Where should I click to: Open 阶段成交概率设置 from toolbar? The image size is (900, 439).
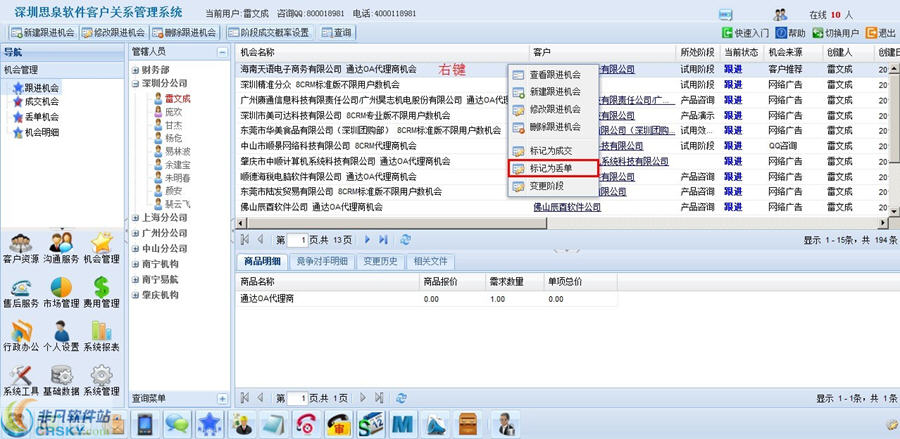click(269, 33)
